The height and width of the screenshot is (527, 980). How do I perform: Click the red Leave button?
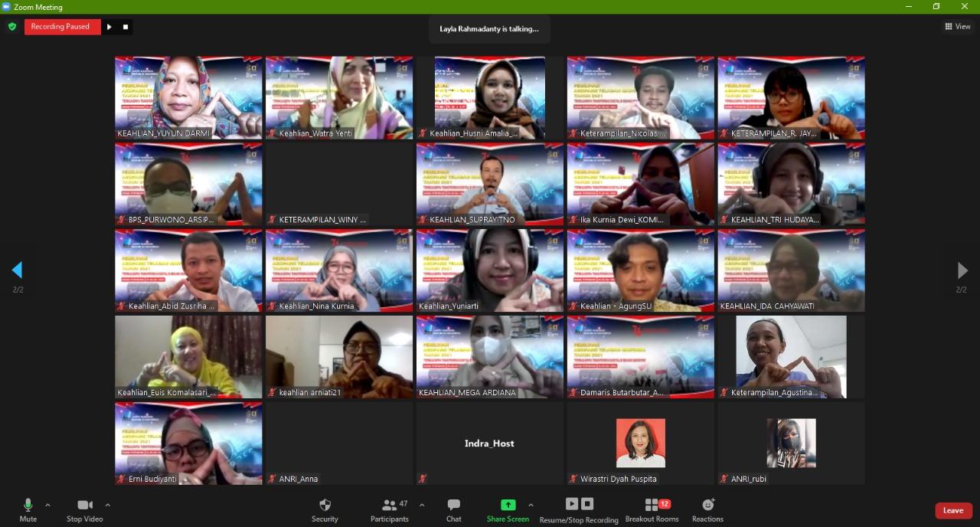pyautogui.click(x=953, y=511)
